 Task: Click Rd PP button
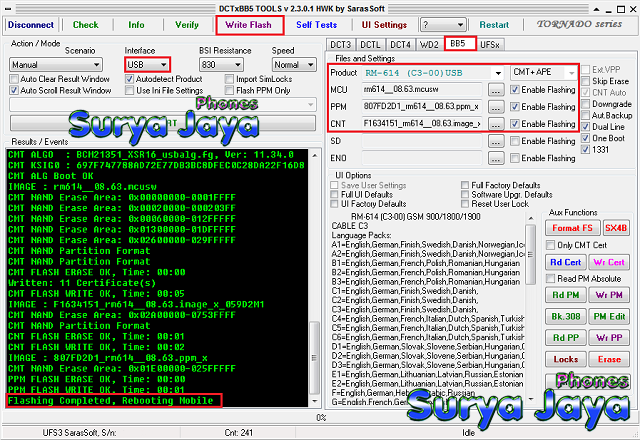point(566,338)
